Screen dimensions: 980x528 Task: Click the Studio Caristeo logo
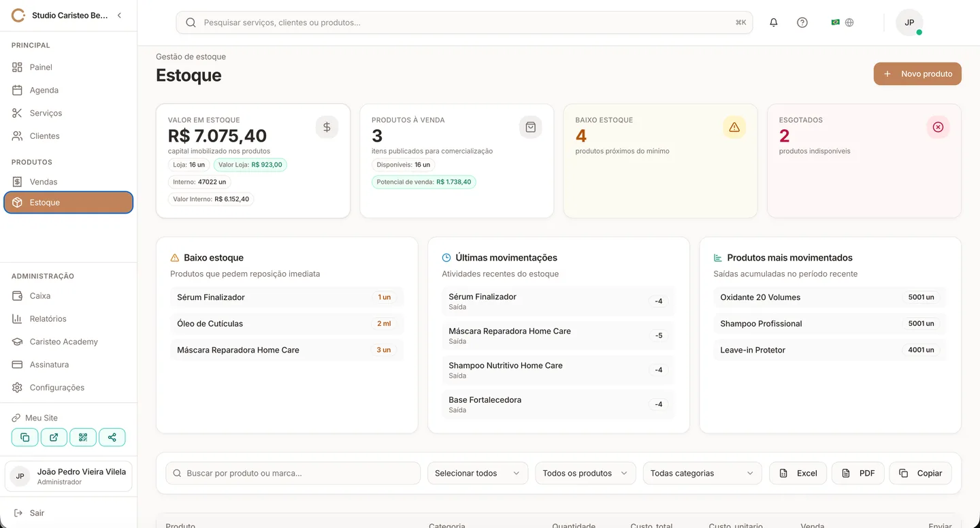tap(18, 15)
